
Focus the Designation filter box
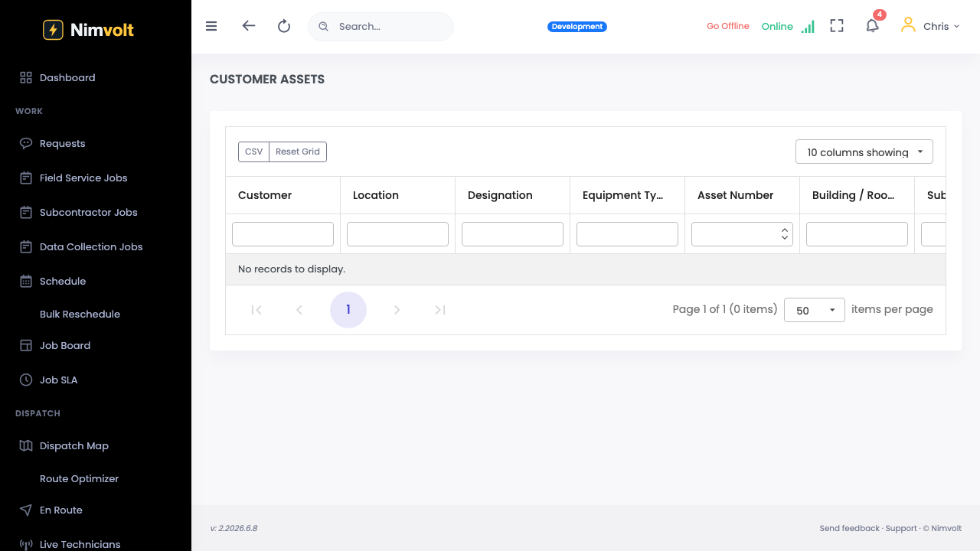[x=512, y=234]
